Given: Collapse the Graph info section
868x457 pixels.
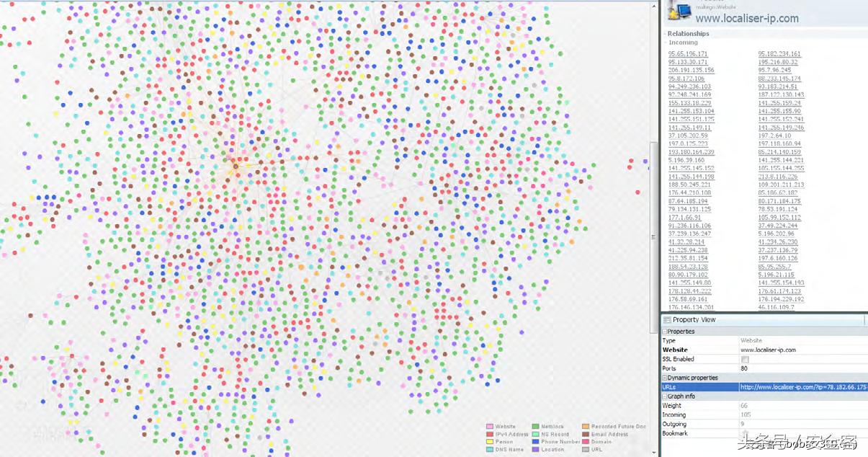Looking at the screenshot, I should [664, 396].
